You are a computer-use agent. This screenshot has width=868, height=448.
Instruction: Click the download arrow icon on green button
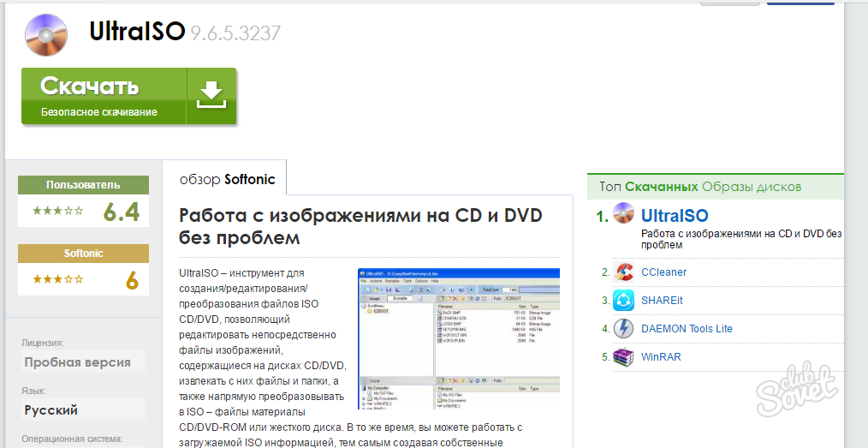tap(211, 96)
